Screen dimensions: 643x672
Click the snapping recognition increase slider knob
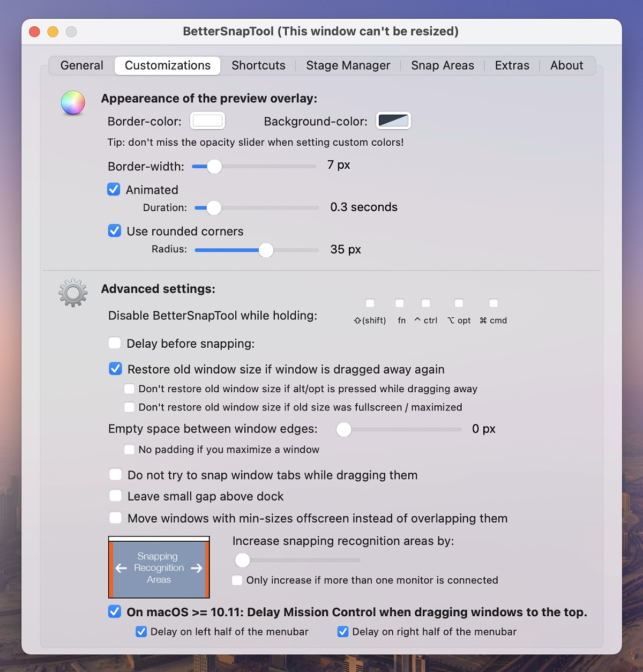pyautogui.click(x=243, y=560)
